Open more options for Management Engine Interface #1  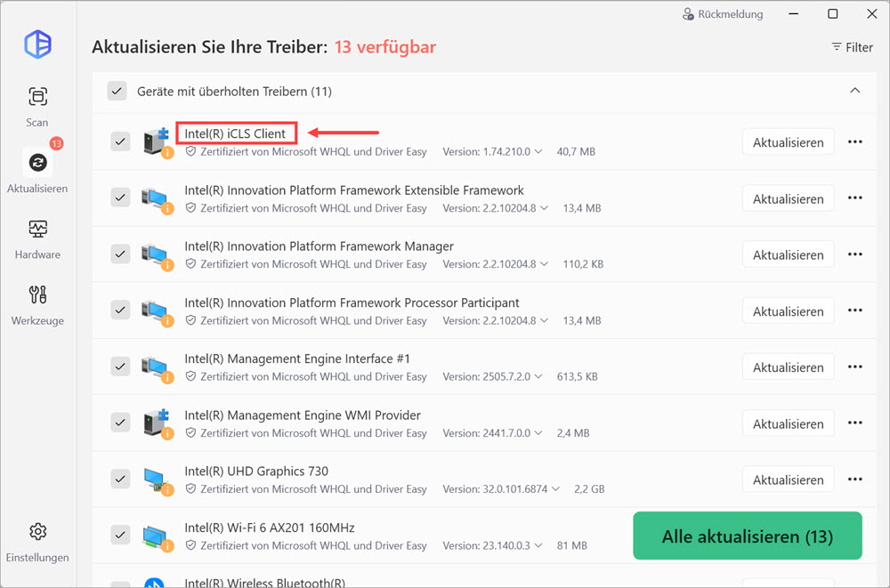854,366
